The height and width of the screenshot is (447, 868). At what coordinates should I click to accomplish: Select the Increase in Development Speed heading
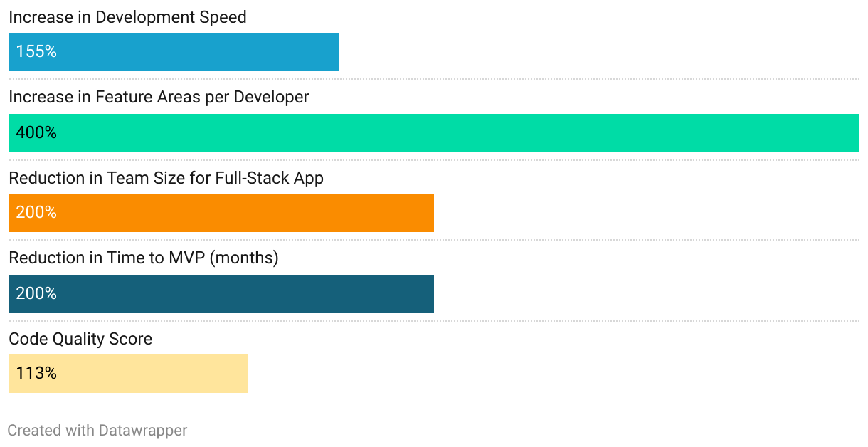[x=127, y=18]
